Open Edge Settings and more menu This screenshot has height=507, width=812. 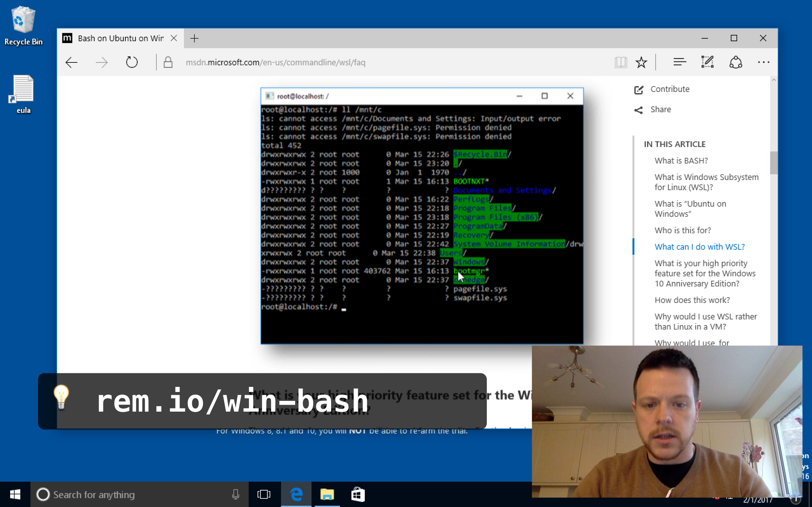(x=763, y=62)
